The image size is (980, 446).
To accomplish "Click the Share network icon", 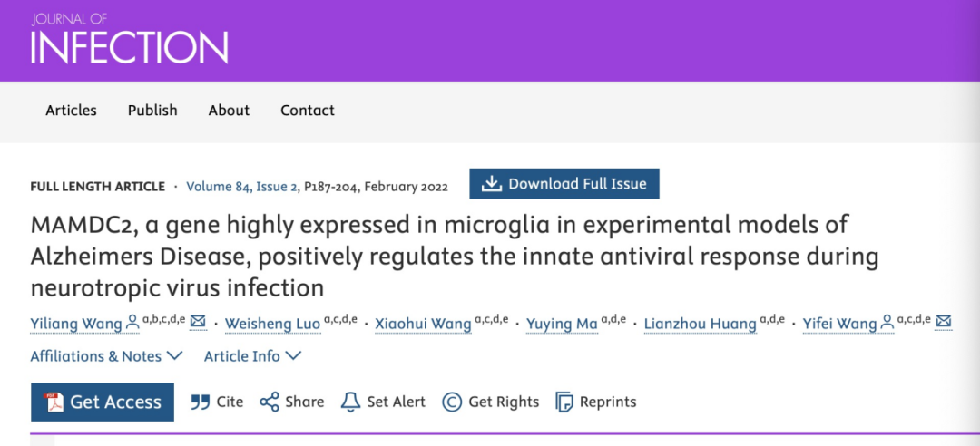I will [269, 402].
